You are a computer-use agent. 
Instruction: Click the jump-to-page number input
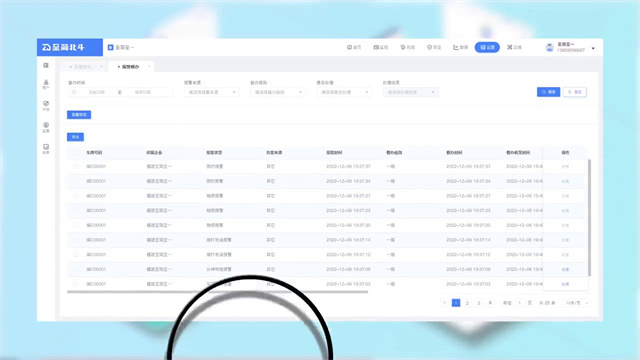[519, 303]
